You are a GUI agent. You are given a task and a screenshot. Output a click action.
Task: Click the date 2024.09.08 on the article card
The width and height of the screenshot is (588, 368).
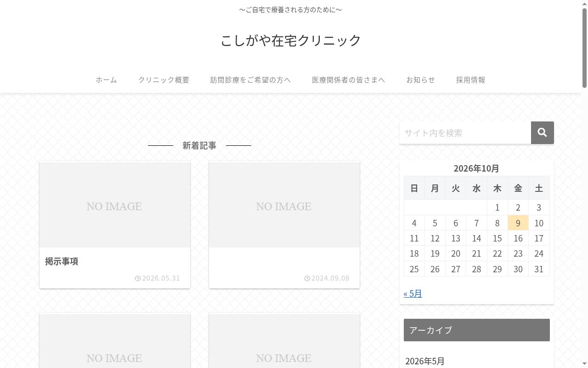[x=327, y=278]
